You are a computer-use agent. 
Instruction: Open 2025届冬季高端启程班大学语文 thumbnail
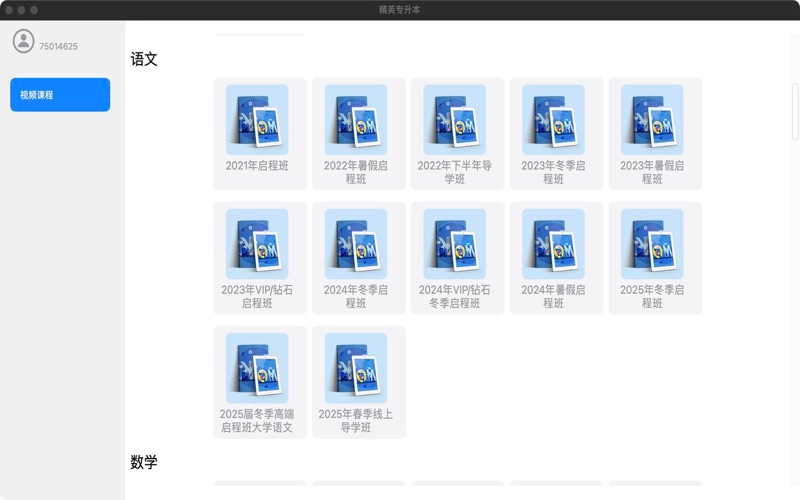pos(257,367)
